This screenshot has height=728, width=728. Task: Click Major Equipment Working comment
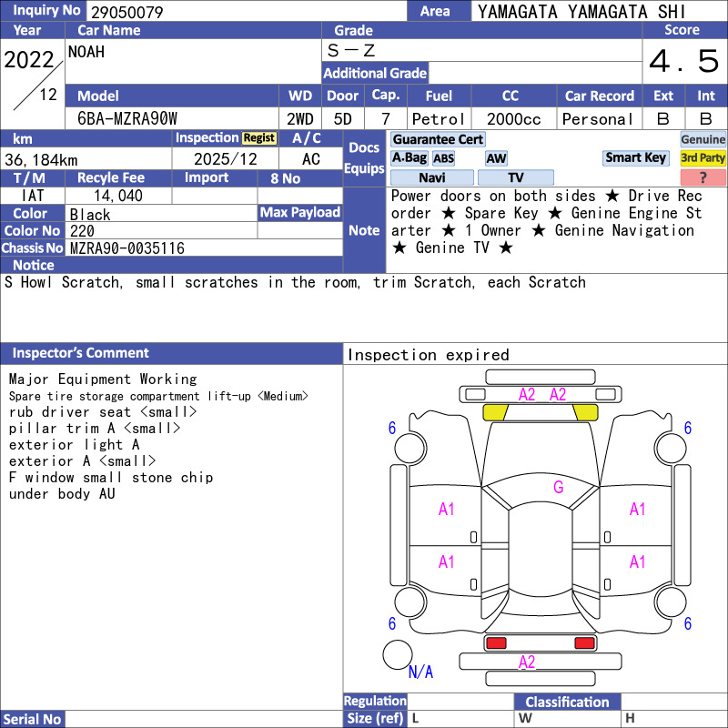pyautogui.click(x=103, y=379)
